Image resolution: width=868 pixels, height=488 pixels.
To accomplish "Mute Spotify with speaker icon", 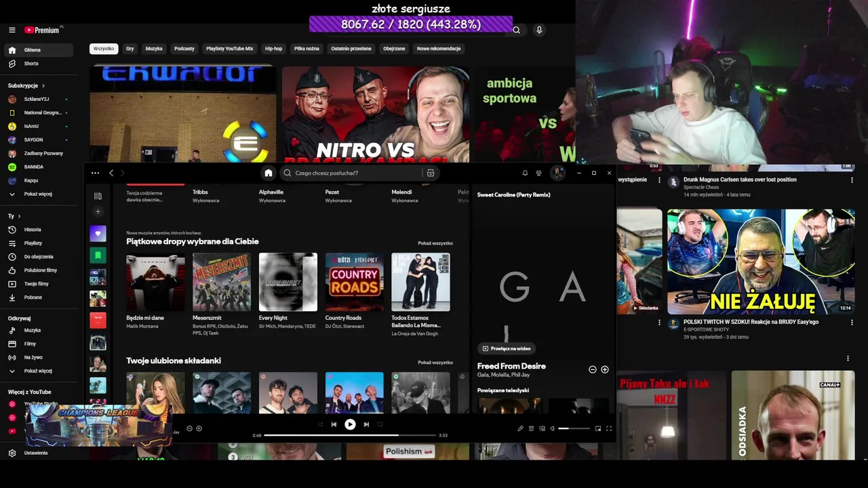I will coord(552,428).
